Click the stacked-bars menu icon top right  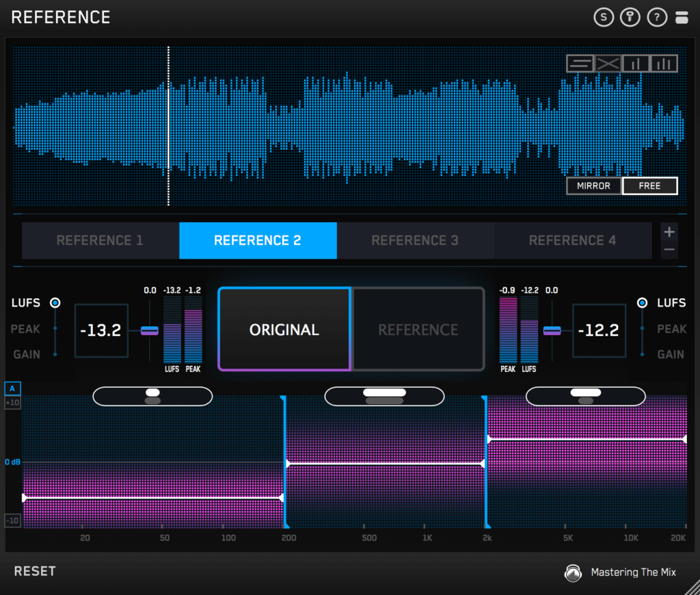coord(682,17)
